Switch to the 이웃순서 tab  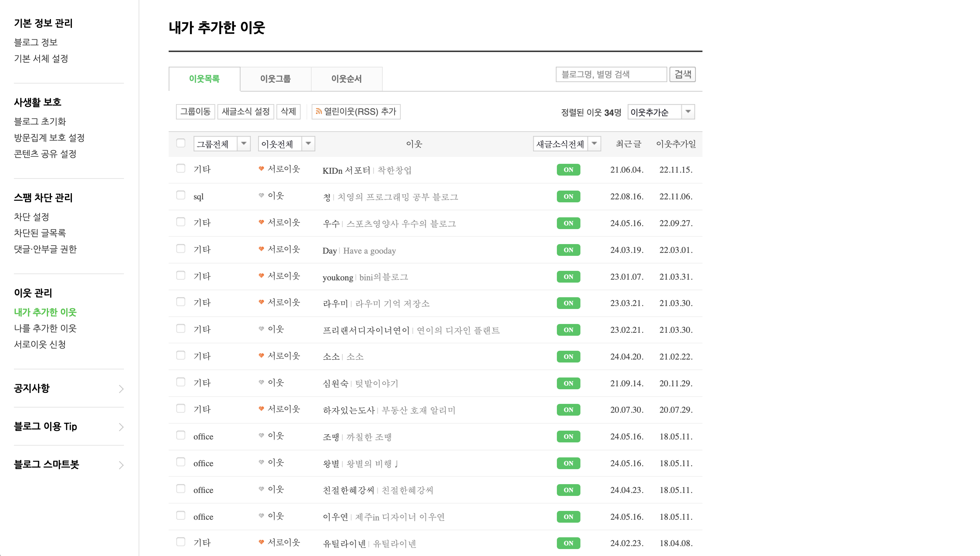[x=346, y=79]
